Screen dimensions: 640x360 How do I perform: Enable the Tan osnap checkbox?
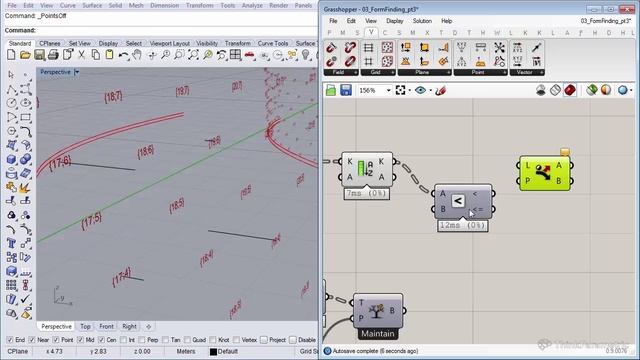165,340
